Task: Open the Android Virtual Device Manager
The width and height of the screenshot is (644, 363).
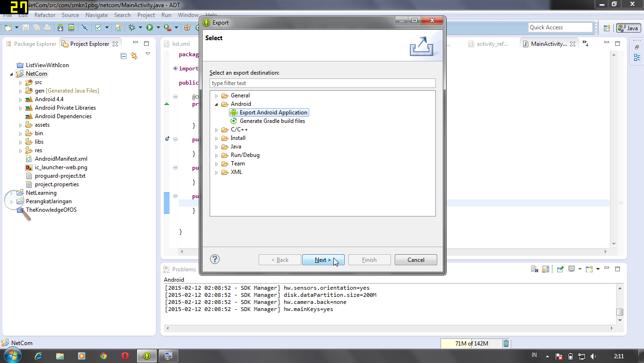Action: [x=71, y=27]
